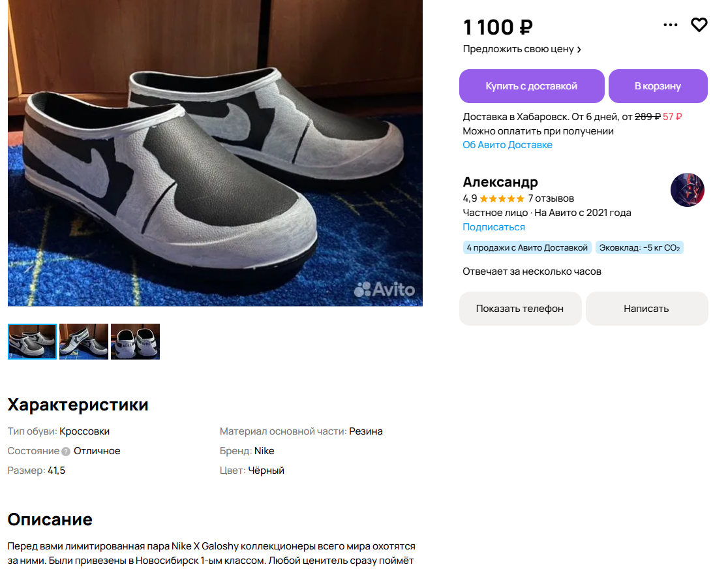
Task: Select the third photo thumbnail
Action: 135,341
